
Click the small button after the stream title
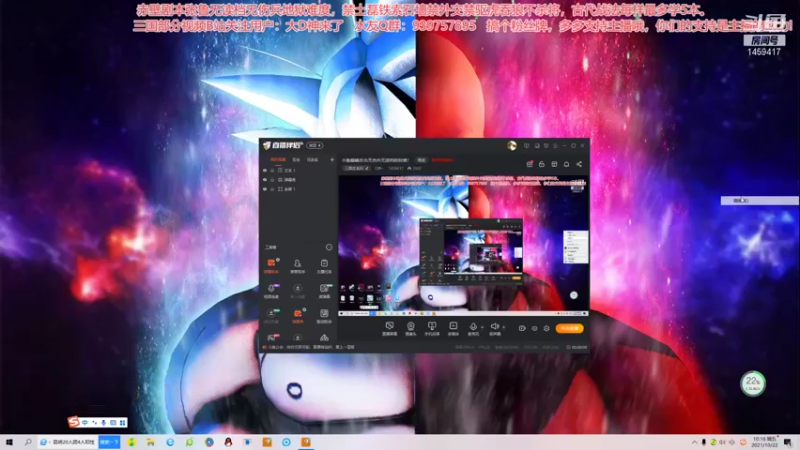(421, 160)
